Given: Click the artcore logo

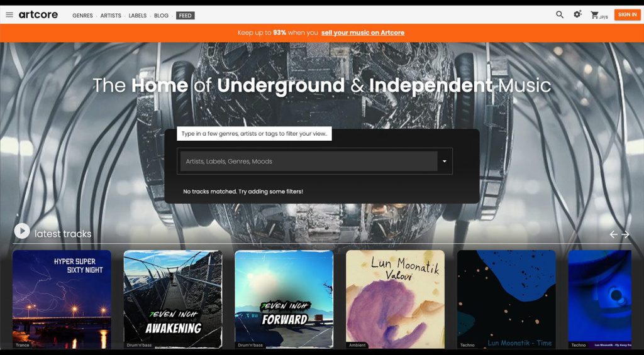Looking at the screenshot, I should pos(38,15).
